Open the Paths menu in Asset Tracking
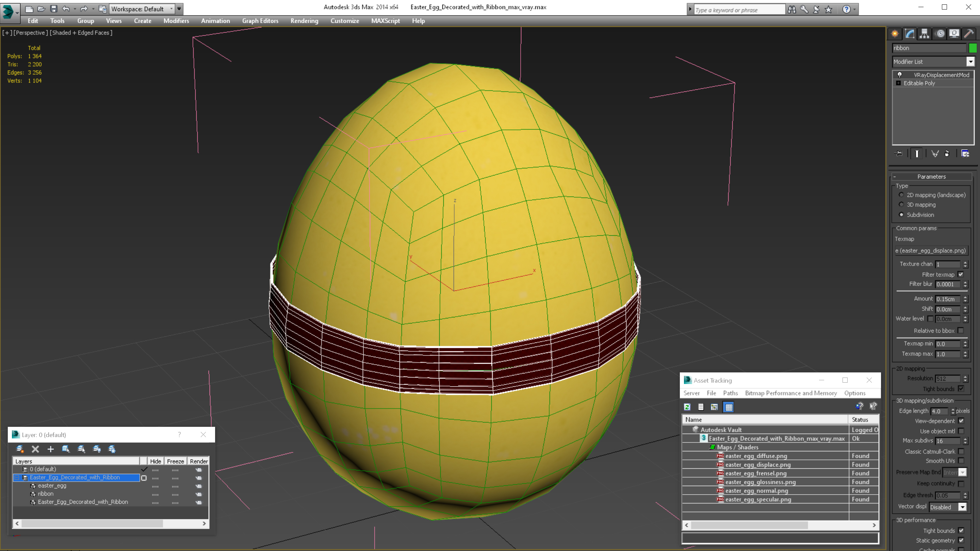The height and width of the screenshot is (551, 980). pos(730,393)
